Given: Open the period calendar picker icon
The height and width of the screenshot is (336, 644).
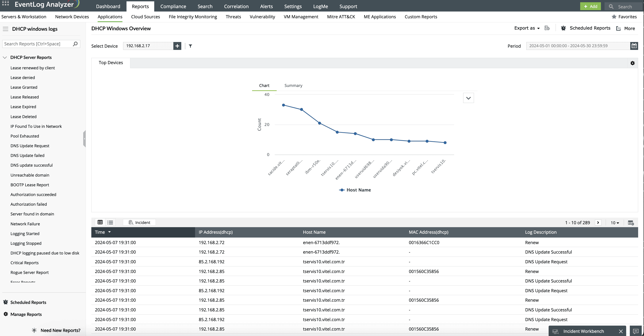Looking at the screenshot, I should pos(634,46).
